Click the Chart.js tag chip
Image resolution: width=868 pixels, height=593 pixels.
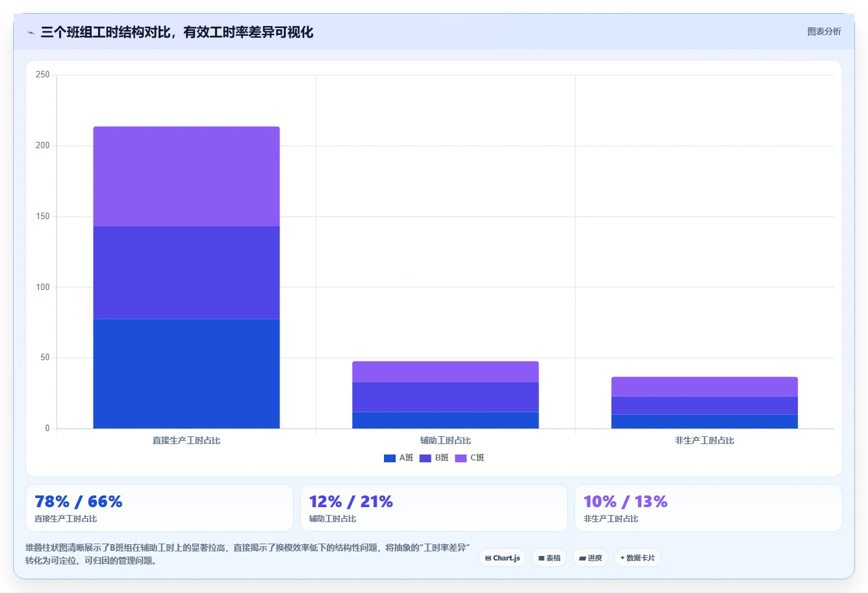(502, 558)
